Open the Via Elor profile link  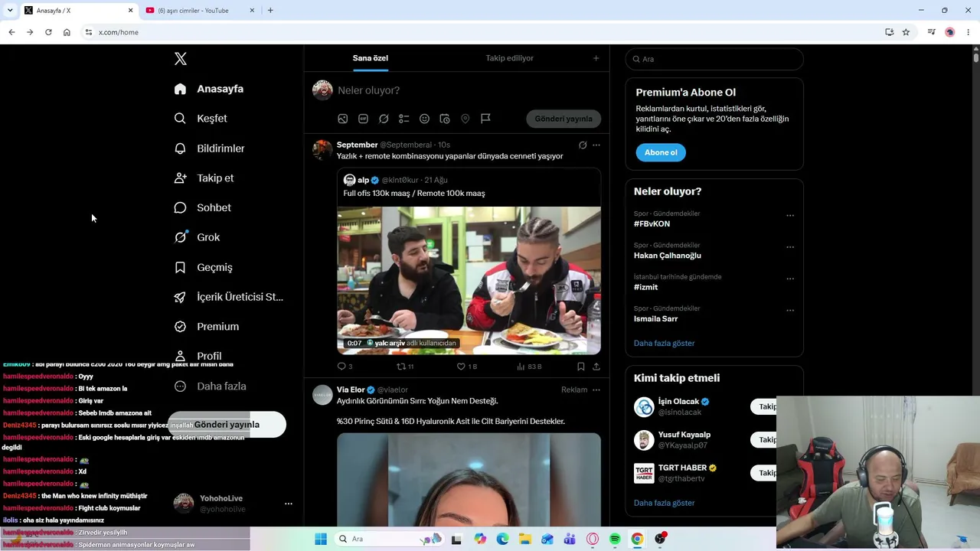coord(351,390)
